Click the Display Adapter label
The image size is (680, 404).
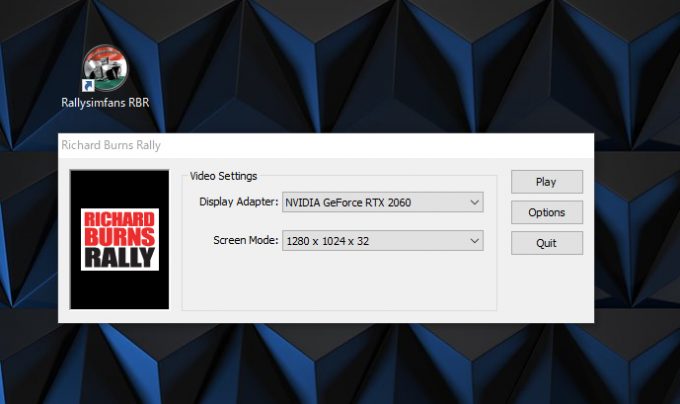click(239, 202)
